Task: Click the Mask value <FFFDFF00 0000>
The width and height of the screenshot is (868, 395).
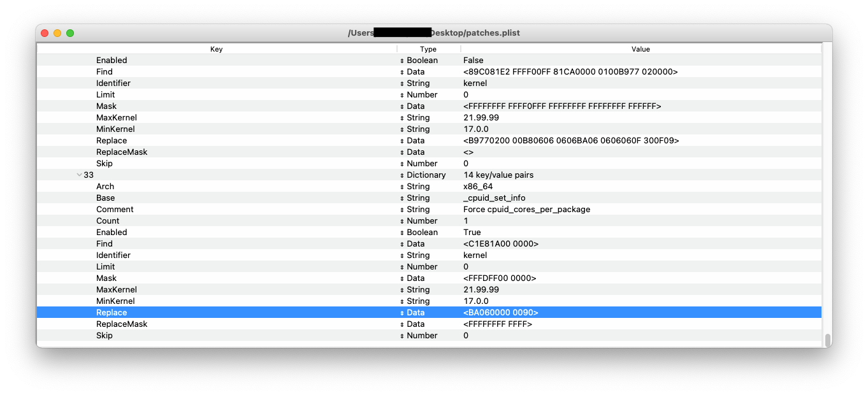Action: click(x=500, y=278)
